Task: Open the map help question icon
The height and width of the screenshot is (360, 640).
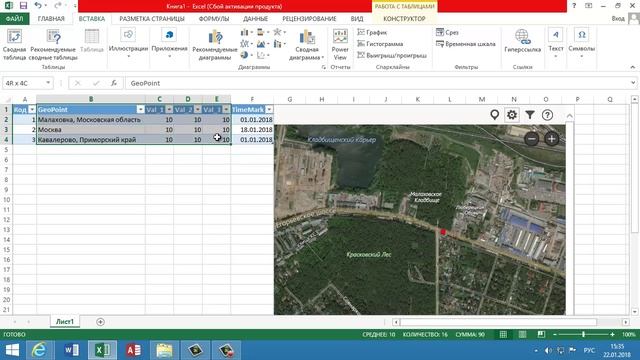Action: coord(547,115)
